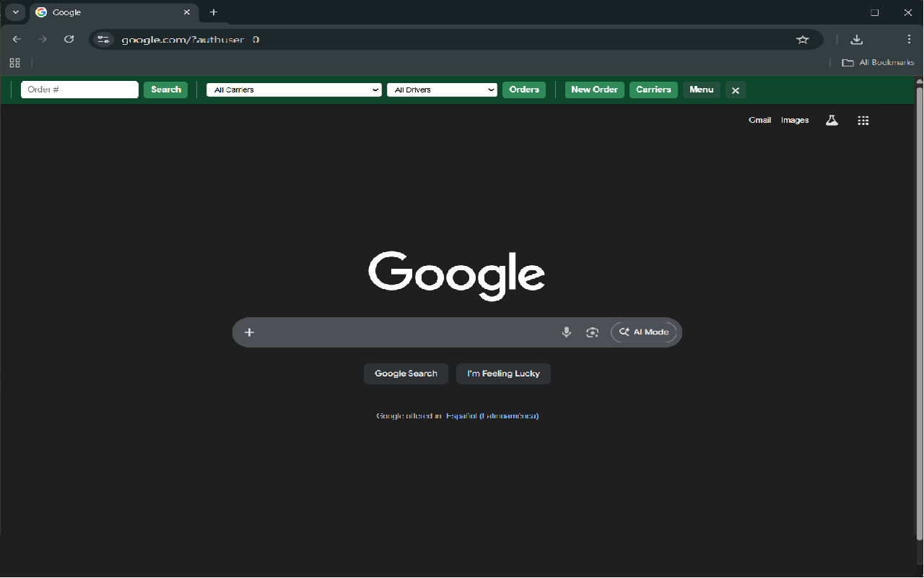Click the plus icon in the search bar

tap(249, 332)
